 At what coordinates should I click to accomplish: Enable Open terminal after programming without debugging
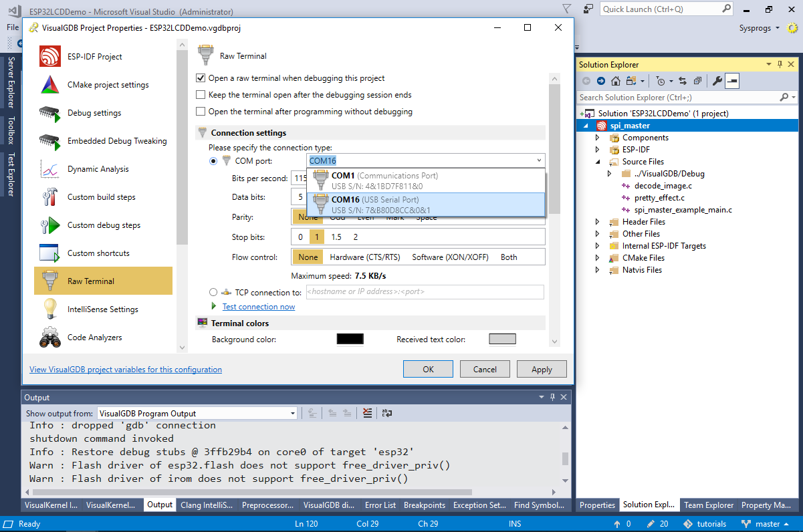pos(201,112)
